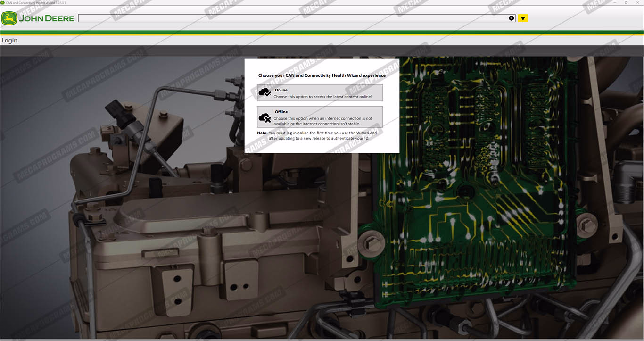Maximize the Health Wizard window

(x=626, y=3)
